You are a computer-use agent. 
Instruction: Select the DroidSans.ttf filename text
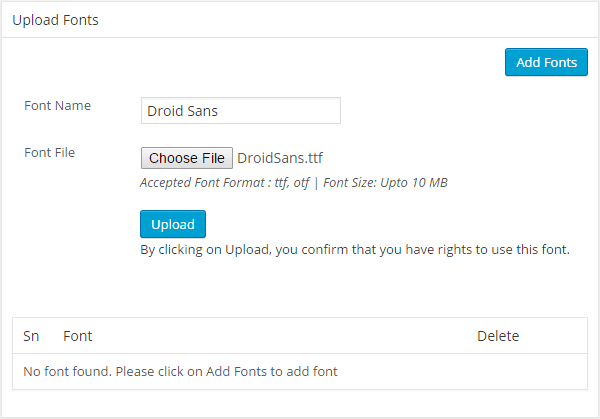pyautogui.click(x=280, y=158)
